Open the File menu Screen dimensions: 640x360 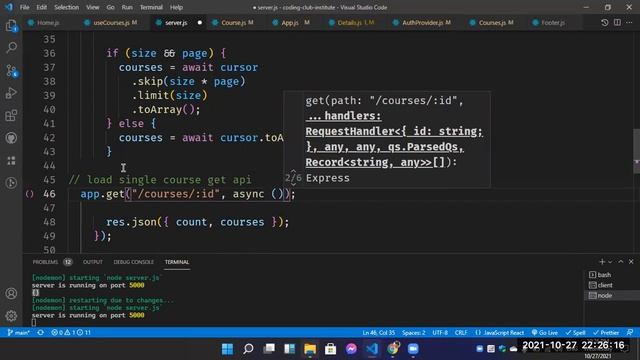point(24,7)
